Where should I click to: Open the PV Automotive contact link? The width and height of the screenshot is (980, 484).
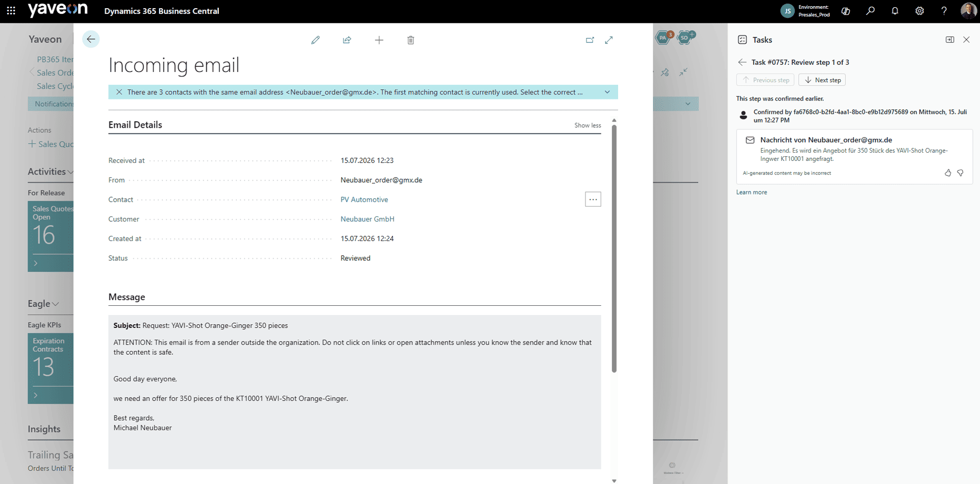point(364,200)
